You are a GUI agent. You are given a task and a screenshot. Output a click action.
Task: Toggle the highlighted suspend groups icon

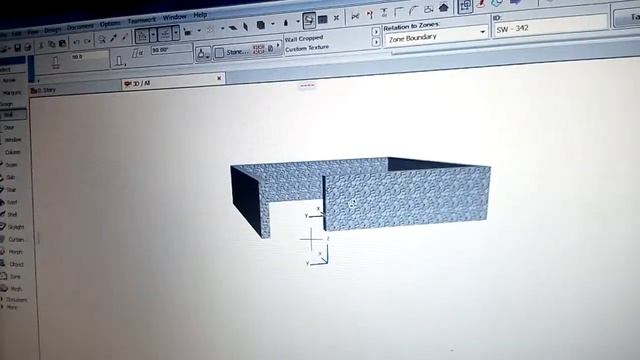coord(465,6)
